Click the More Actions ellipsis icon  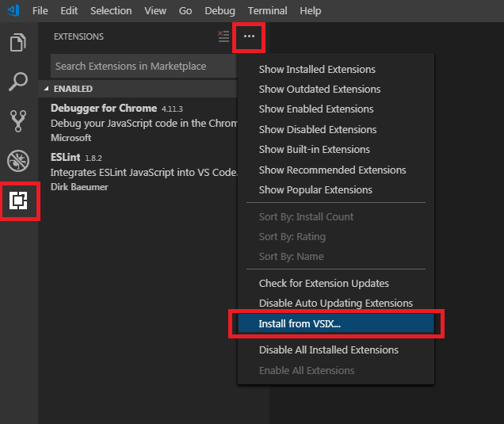click(x=249, y=36)
